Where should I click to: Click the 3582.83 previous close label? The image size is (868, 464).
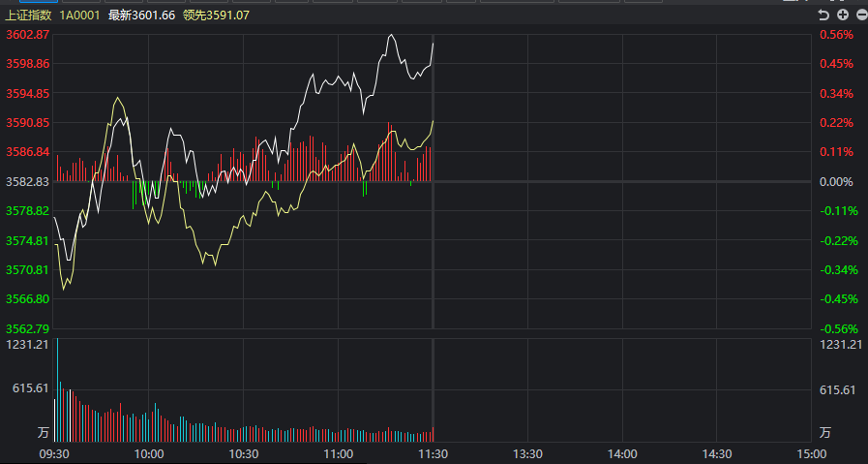pyautogui.click(x=28, y=182)
